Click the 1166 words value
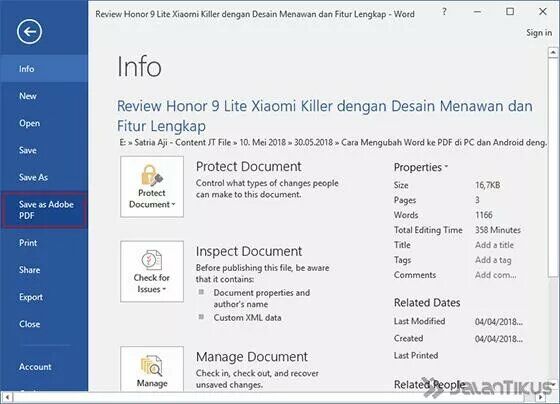Screen dimensions: 560x404 [484, 215]
